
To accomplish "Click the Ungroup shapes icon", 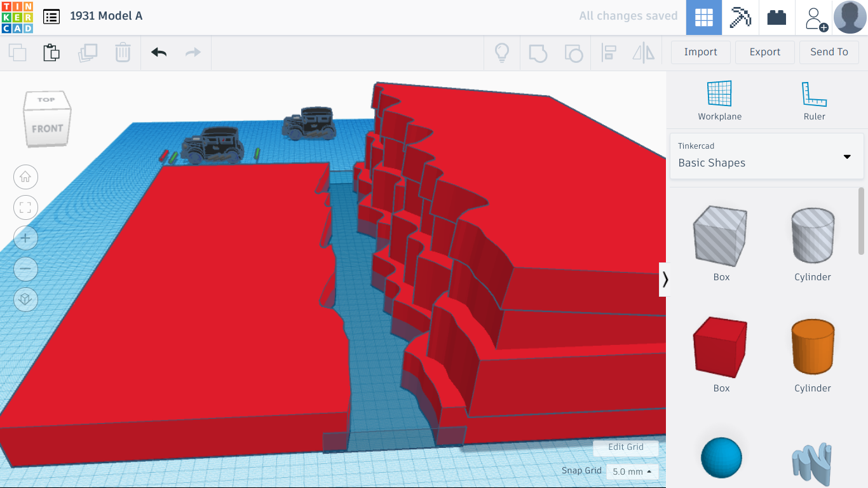I will coord(573,53).
